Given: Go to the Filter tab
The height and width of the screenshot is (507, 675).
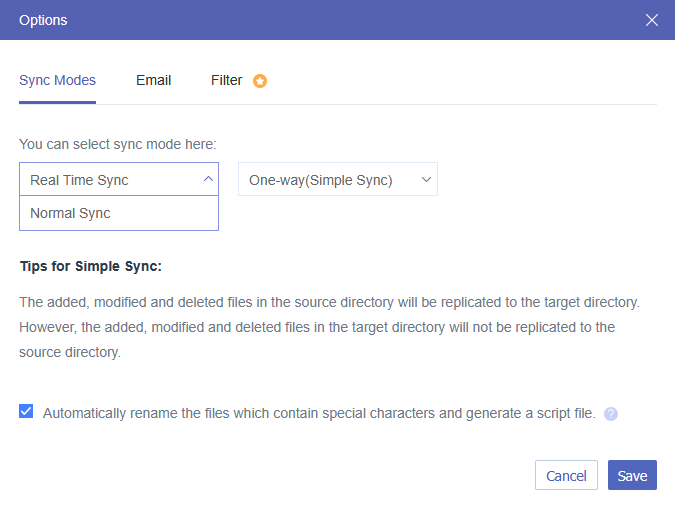Looking at the screenshot, I should pyautogui.click(x=227, y=80).
